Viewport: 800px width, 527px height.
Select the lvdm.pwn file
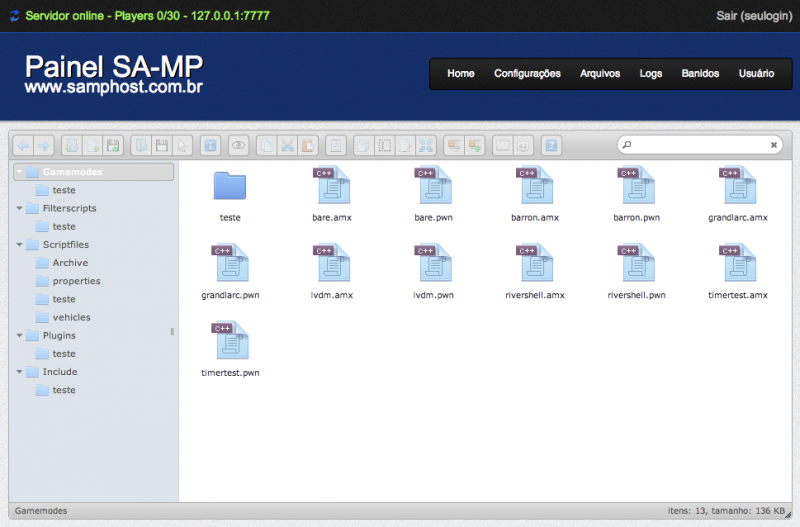pyautogui.click(x=433, y=272)
